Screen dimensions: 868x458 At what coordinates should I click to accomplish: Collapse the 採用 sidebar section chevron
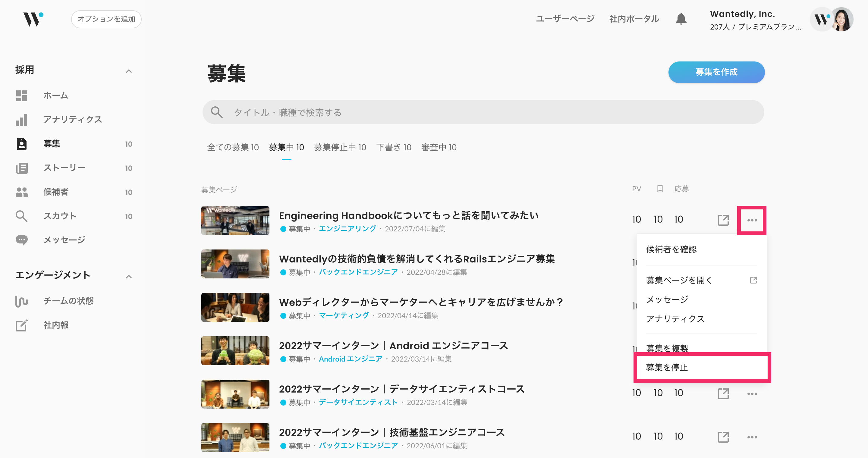129,71
